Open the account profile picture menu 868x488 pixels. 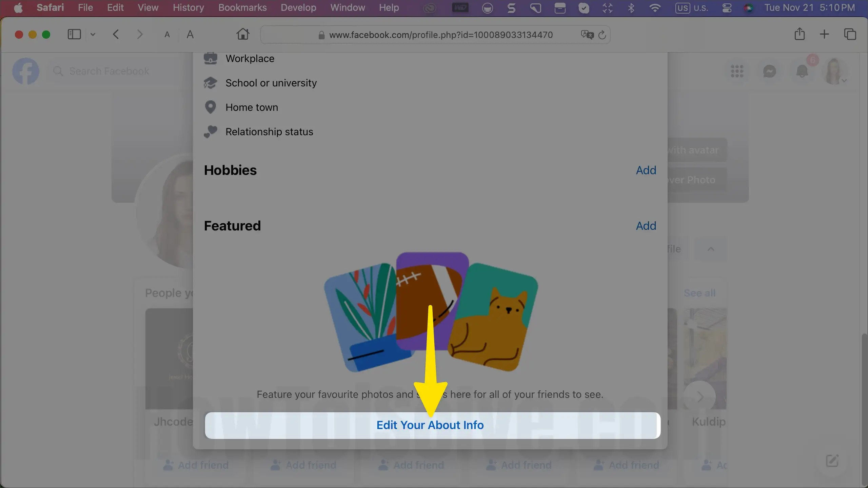click(x=834, y=71)
